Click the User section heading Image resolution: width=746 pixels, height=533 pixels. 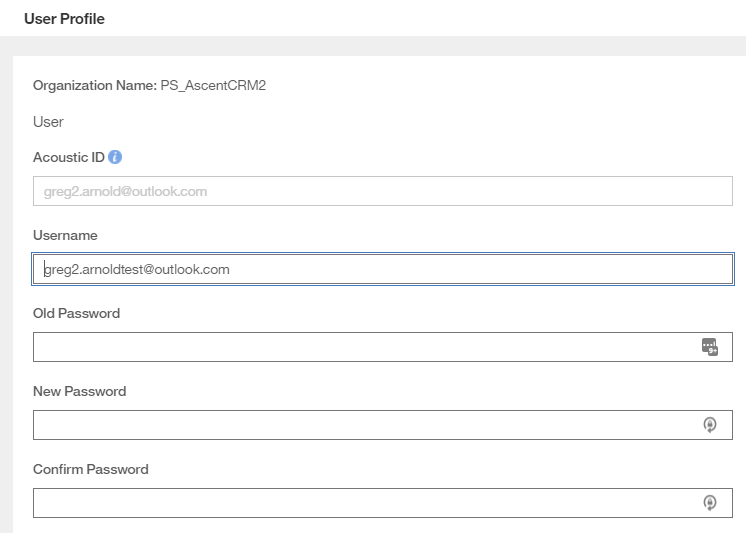[48, 122]
